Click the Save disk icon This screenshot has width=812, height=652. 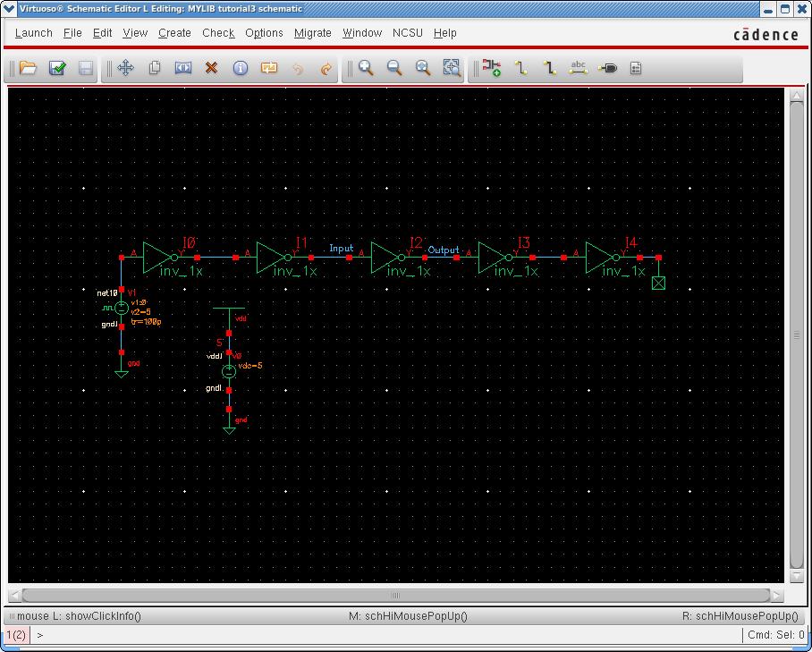coord(86,68)
